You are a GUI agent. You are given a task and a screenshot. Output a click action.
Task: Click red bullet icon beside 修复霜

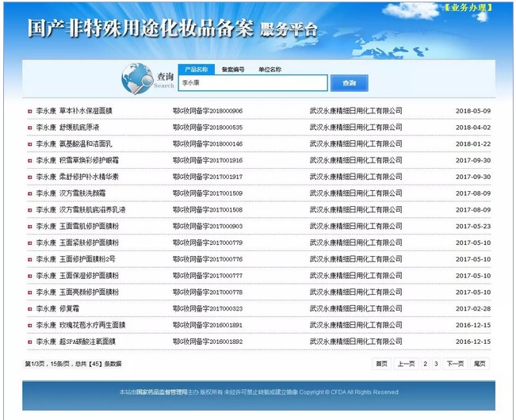[x=29, y=308]
